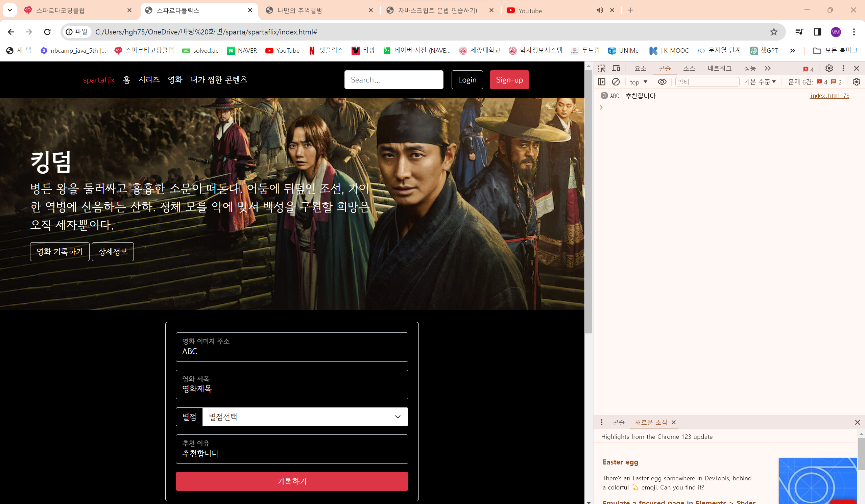Open a new browser tab
The width and height of the screenshot is (865, 504).
(x=630, y=10)
